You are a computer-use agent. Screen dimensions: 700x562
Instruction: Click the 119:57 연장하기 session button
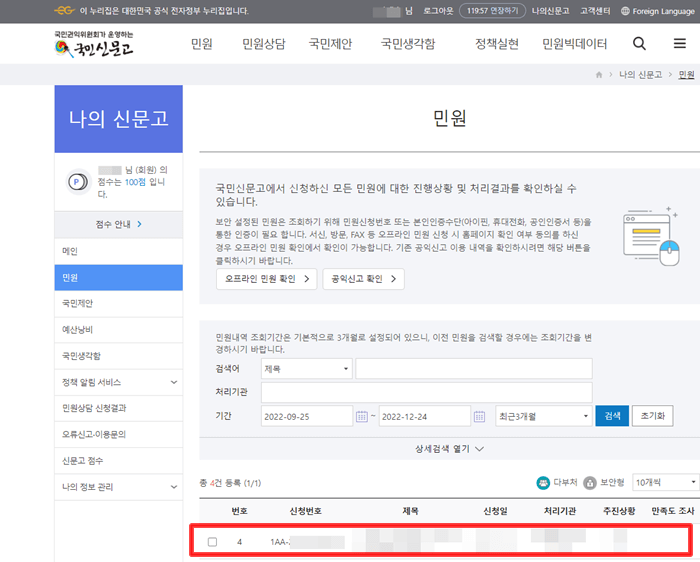coord(492,11)
